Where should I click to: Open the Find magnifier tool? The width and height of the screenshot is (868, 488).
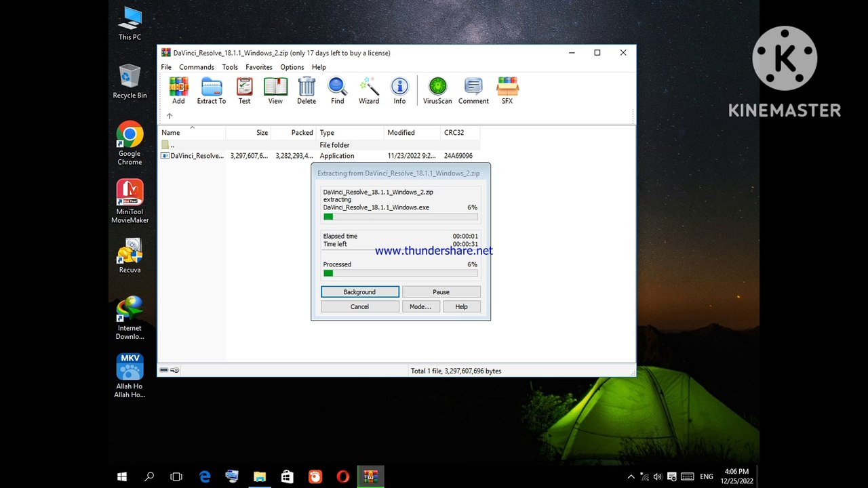click(x=338, y=91)
